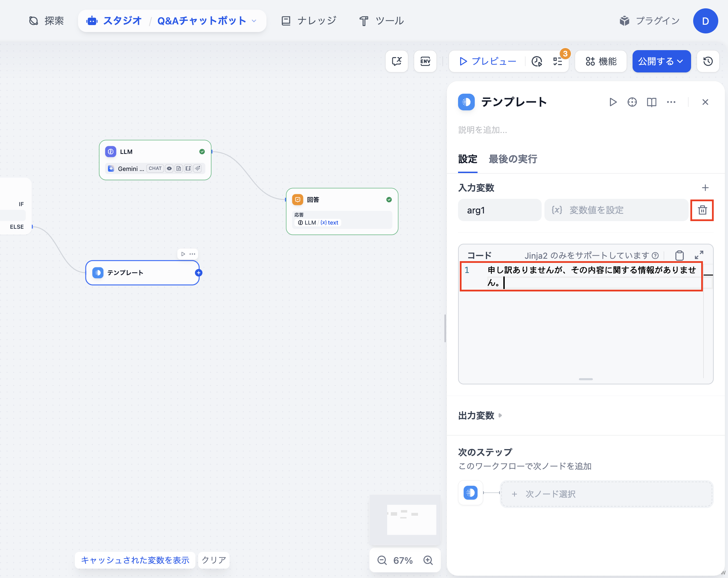Open the ナレッジ menu item
728x578 pixels.
[309, 21]
